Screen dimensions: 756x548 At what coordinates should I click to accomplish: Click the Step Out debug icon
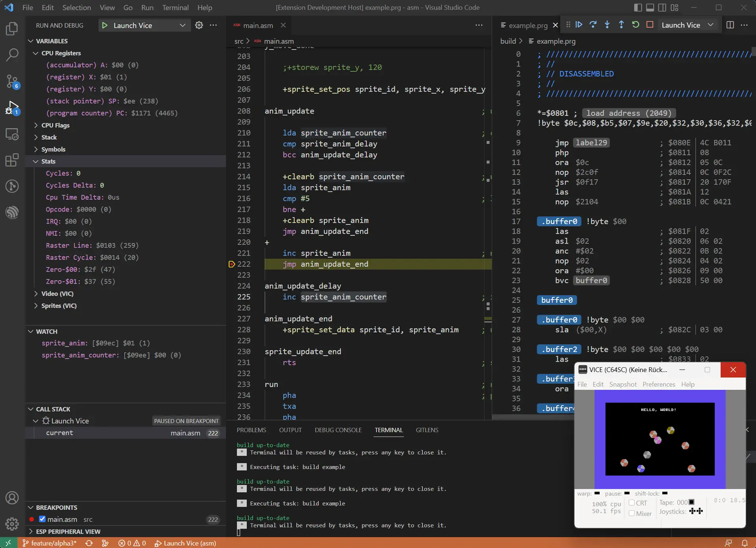tap(621, 24)
